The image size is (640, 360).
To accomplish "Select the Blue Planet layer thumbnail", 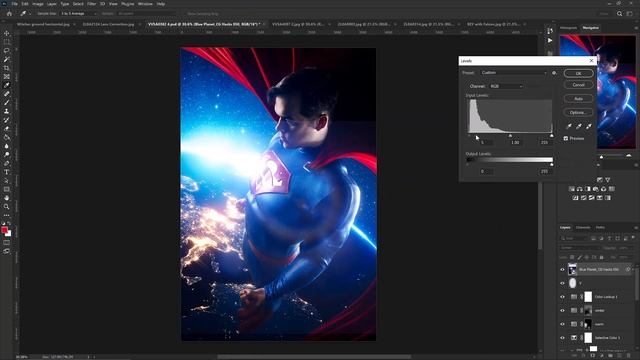I will coord(572,269).
